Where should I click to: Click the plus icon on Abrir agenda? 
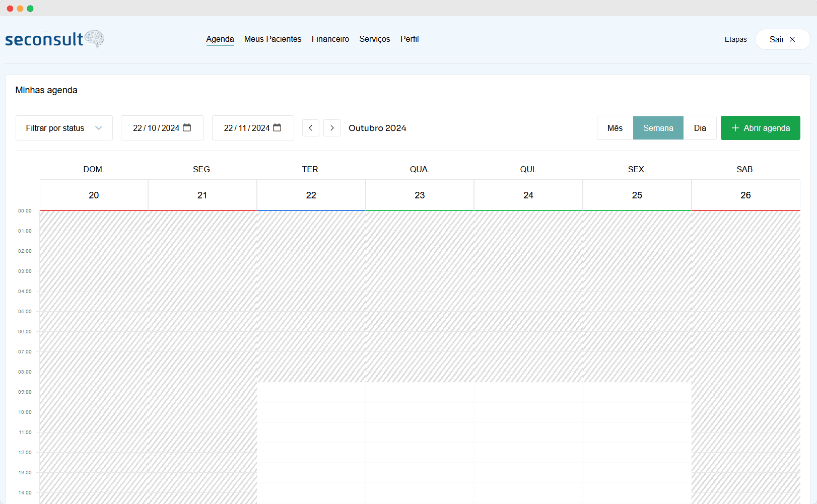735,128
